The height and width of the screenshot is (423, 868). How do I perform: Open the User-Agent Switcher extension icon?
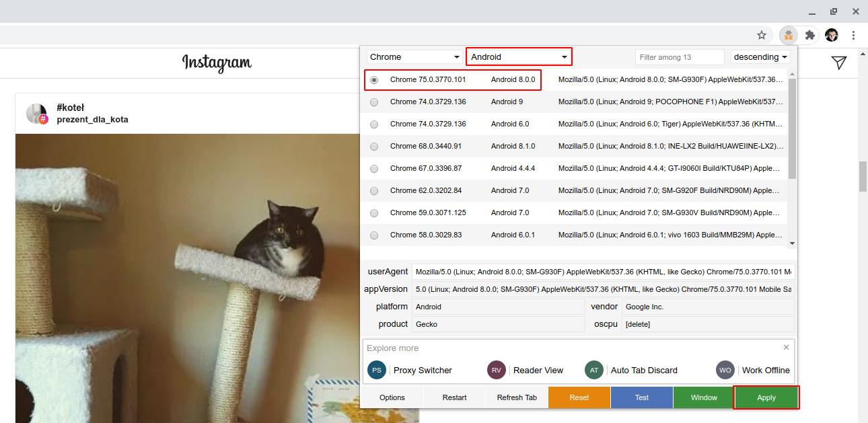click(x=789, y=35)
